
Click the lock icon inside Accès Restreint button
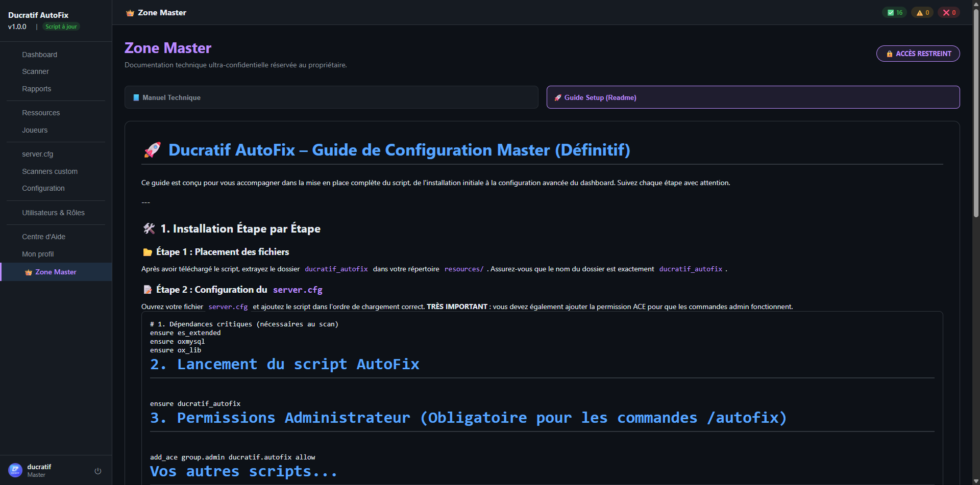(890, 54)
